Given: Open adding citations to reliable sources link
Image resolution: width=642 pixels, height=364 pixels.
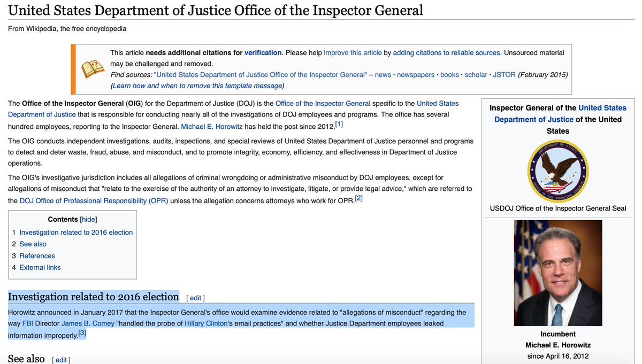Looking at the screenshot, I should [x=447, y=53].
